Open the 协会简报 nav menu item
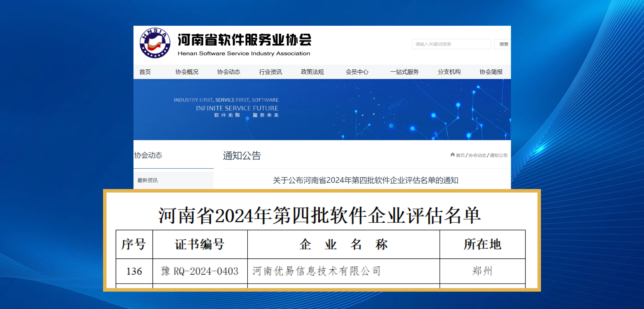644x309 pixels. coord(491,72)
